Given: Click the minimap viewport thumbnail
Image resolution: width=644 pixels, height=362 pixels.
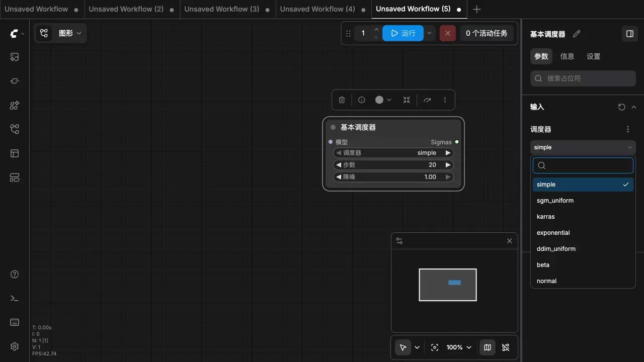Looking at the screenshot, I should pyautogui.click(x=448, y=285).
